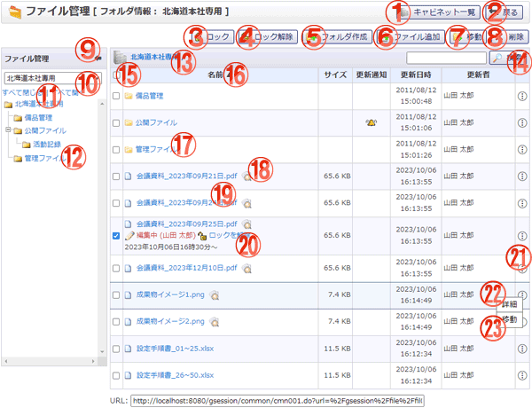Tick checkbox for 成果物イメージ2.png

click(116, 322)
